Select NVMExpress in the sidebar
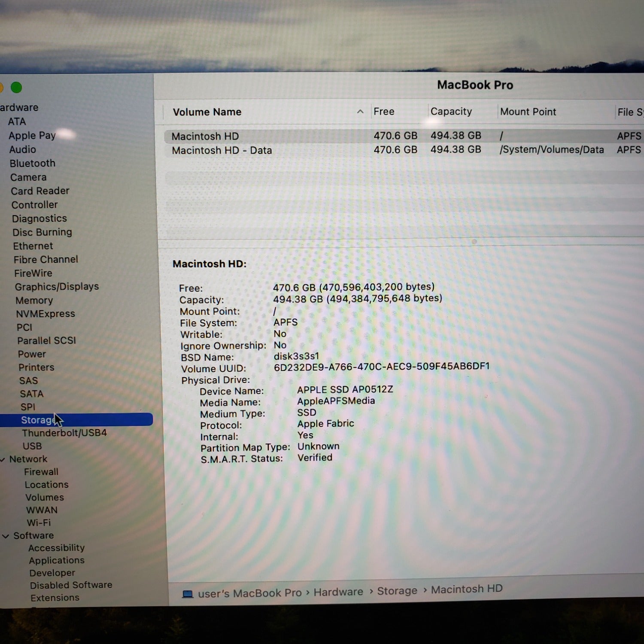The height and width of the screenshot is (644, 644). tap(46, 313)
